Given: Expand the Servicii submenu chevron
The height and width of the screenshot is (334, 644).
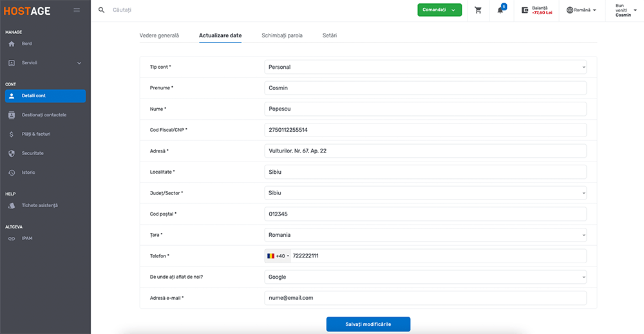Looking at the screenshot, I should point(79,63).
